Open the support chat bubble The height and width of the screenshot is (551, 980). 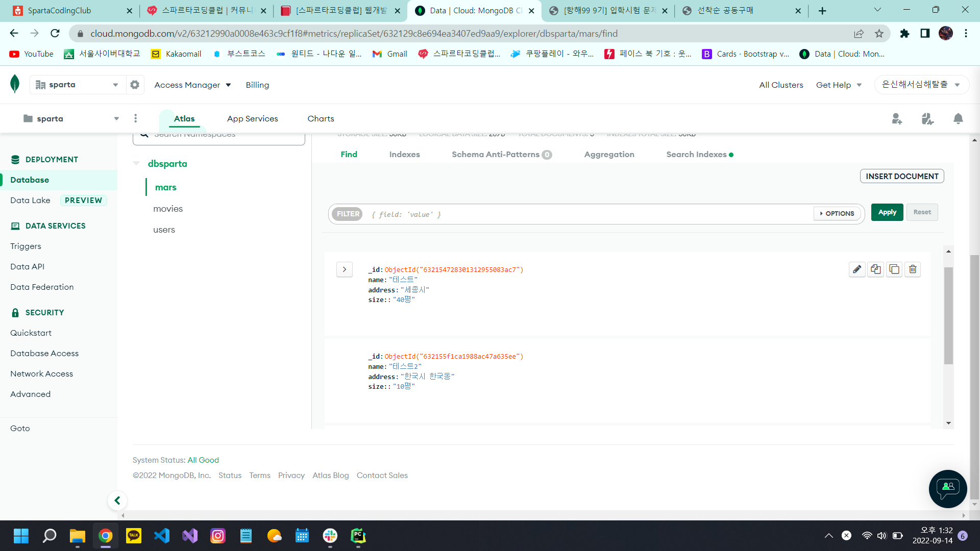pos(948,489)
